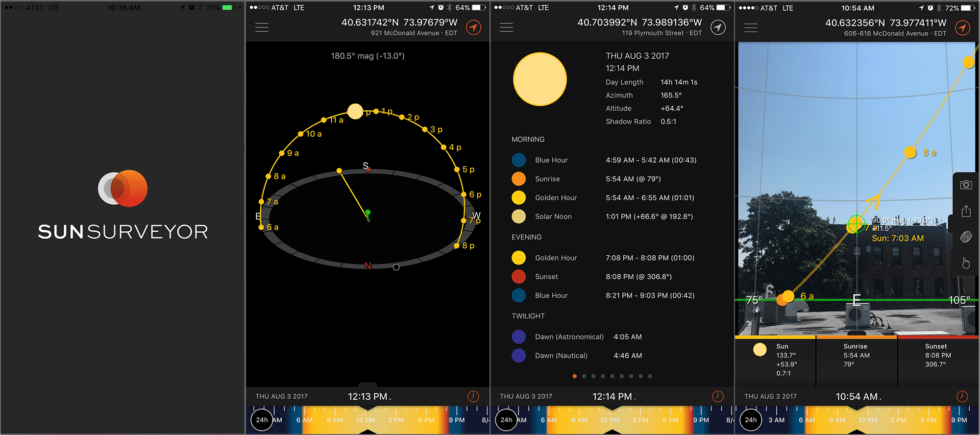Tap the green crosshair target in the AR view
The image size is (980, 435).
(856, 223)
